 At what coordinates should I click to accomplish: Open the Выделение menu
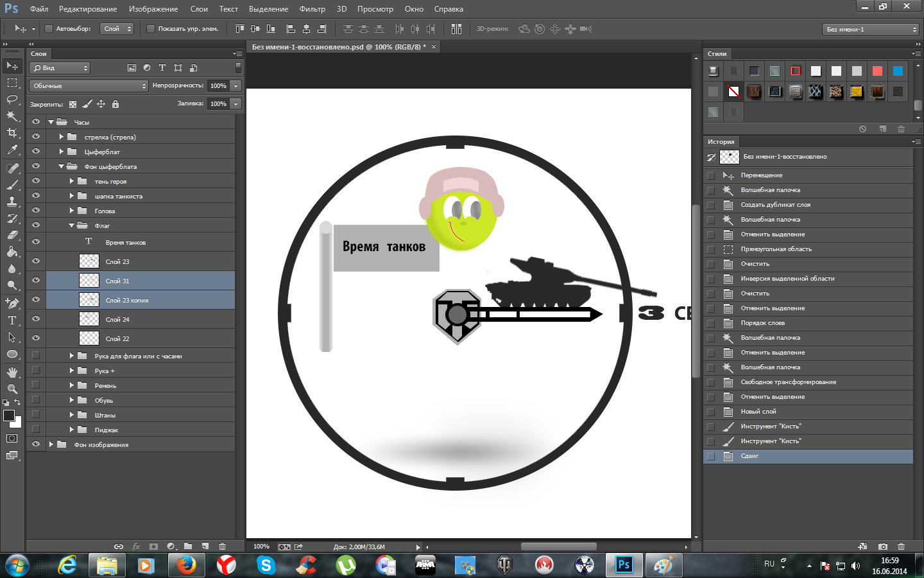(x=268, y=9)
